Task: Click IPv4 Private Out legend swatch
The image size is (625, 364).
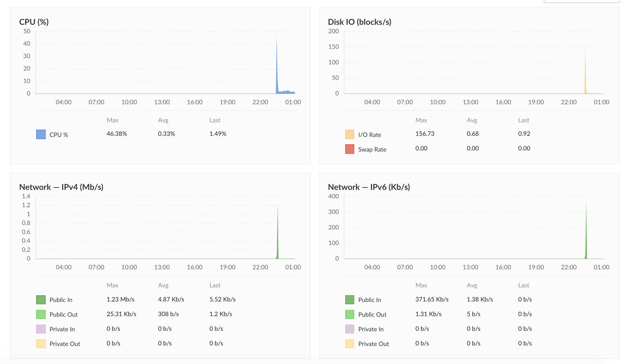Action: point(41,343)
